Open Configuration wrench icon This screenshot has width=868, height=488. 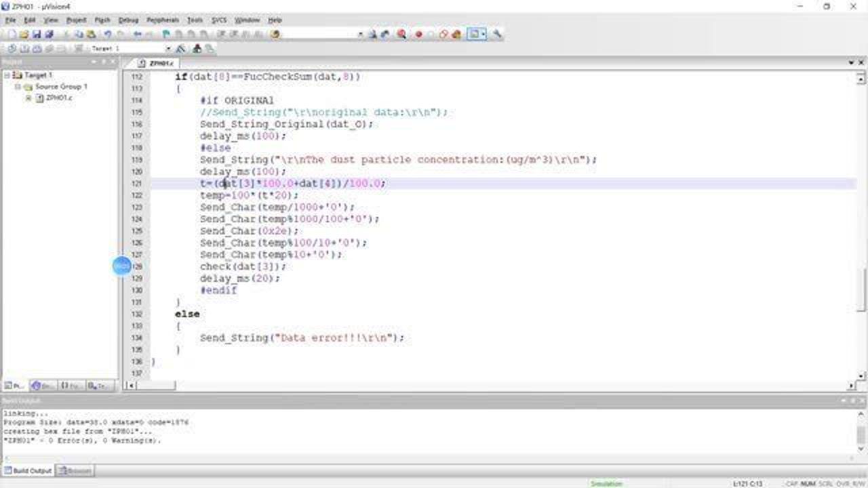[497, 35]
